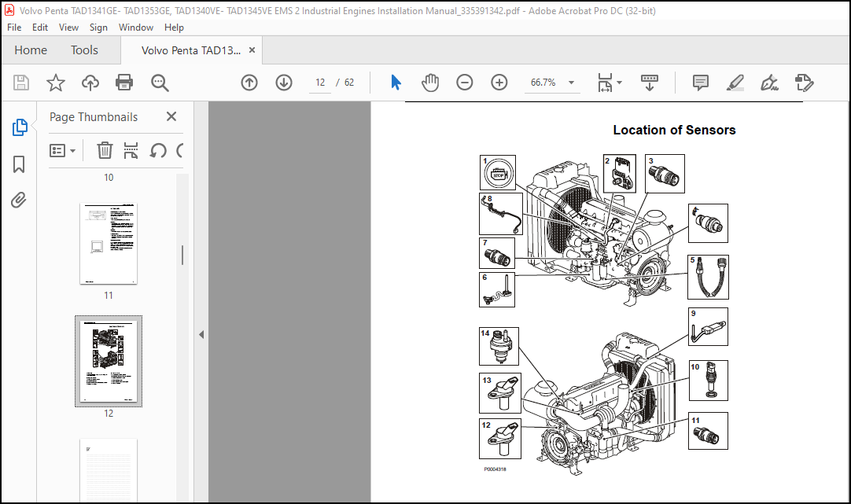Image resolution: width=851 pixels, height=504 pixels.
Task: Click sensor image box labeled 14
Action: [x=499, y=346]
